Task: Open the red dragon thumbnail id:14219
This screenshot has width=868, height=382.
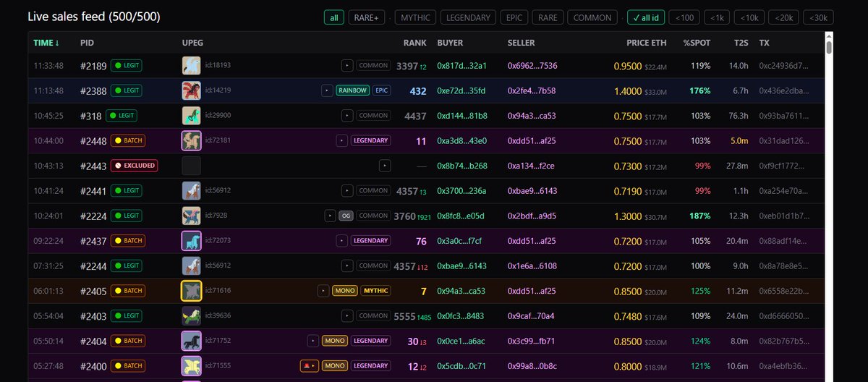Action: click(x=191, y=91)
